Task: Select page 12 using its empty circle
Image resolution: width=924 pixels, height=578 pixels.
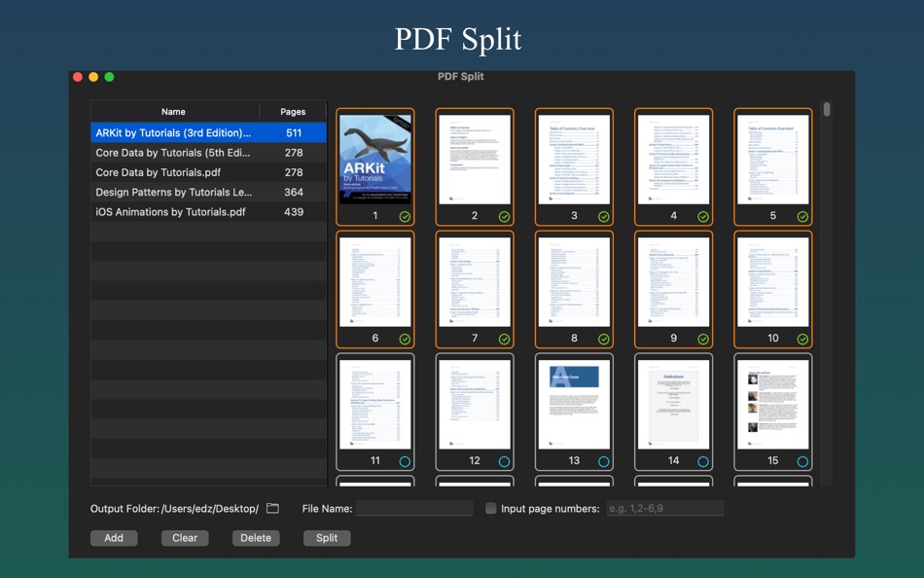Action: tap(505, 462)
